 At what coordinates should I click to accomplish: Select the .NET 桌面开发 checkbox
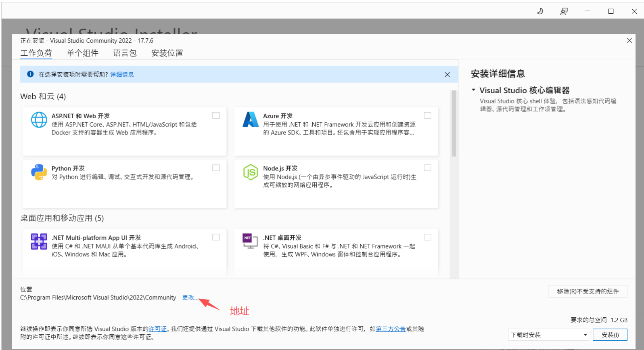[428, 237]
